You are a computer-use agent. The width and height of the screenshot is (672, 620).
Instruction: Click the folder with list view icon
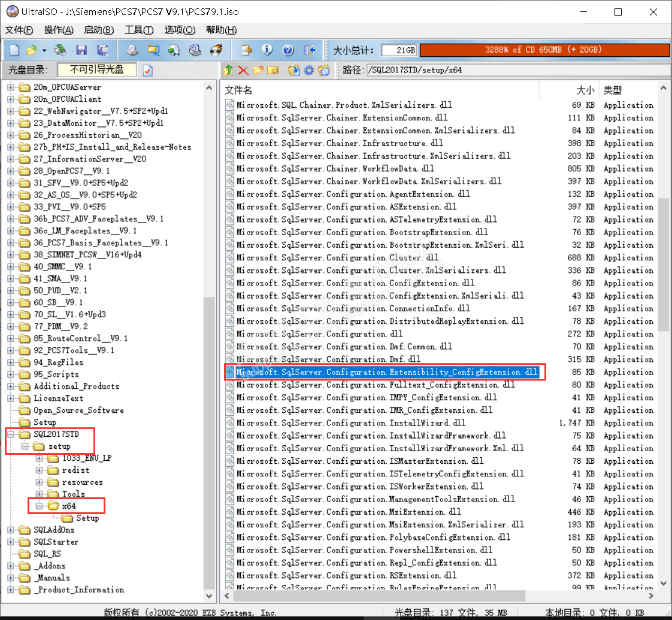324,70
